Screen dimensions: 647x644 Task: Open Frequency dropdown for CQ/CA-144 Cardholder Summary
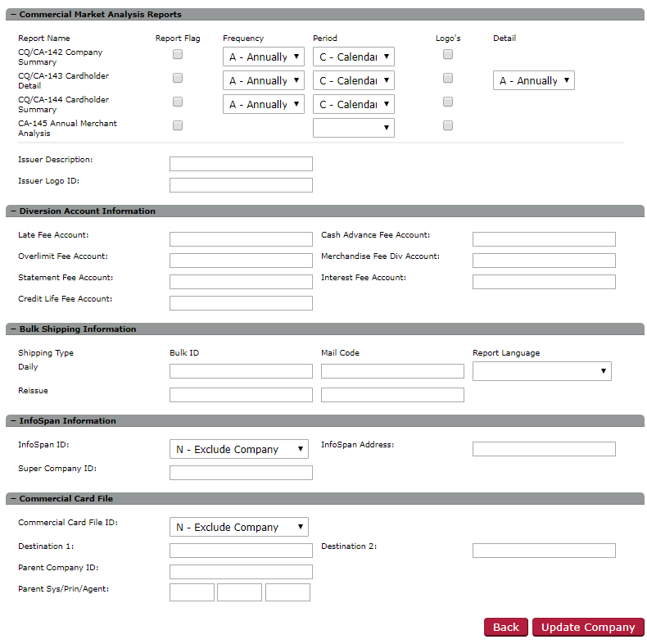coord(264,104)
